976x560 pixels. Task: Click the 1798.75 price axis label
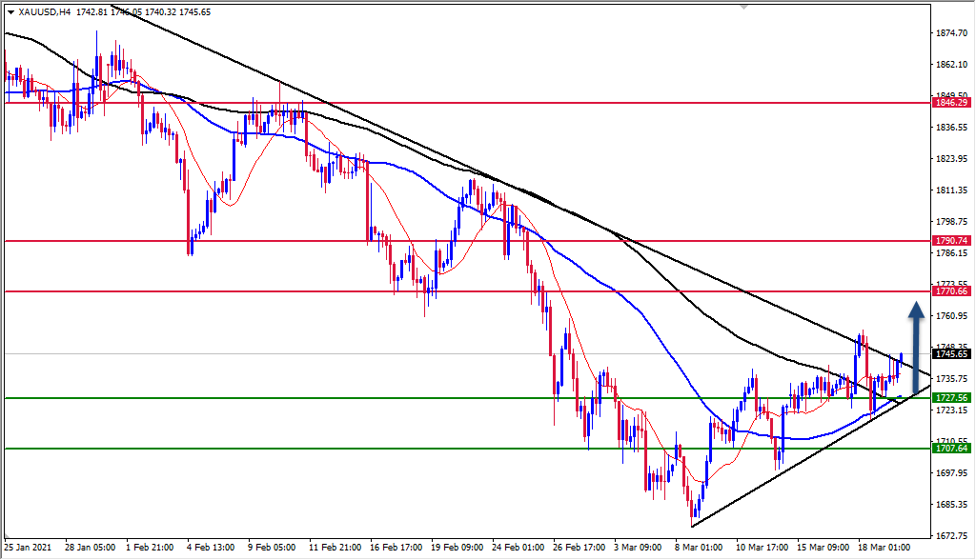pyautogui.click(x=952, y=222)
